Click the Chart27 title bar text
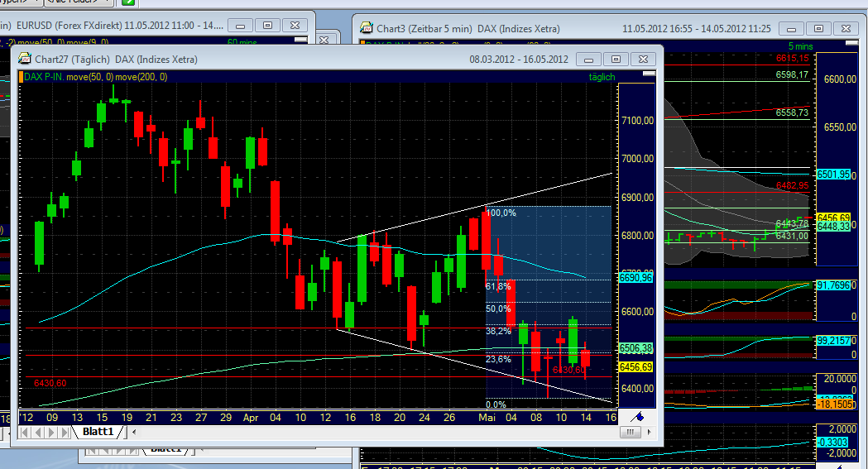This screenshot has height=469, width=868. [x=116, y=60]
